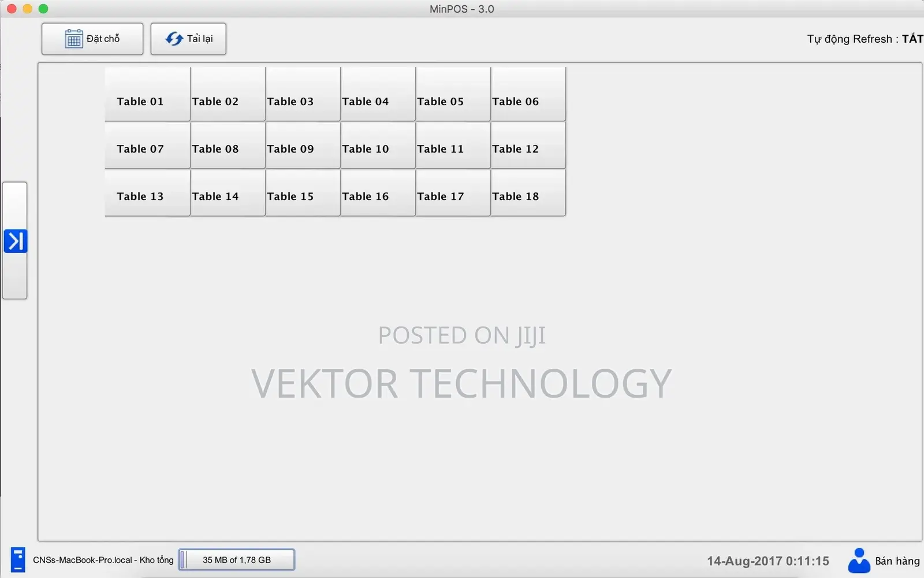This screenshot has height=578, width=924.
Task: Open Table 13
Action: (148, 192)
